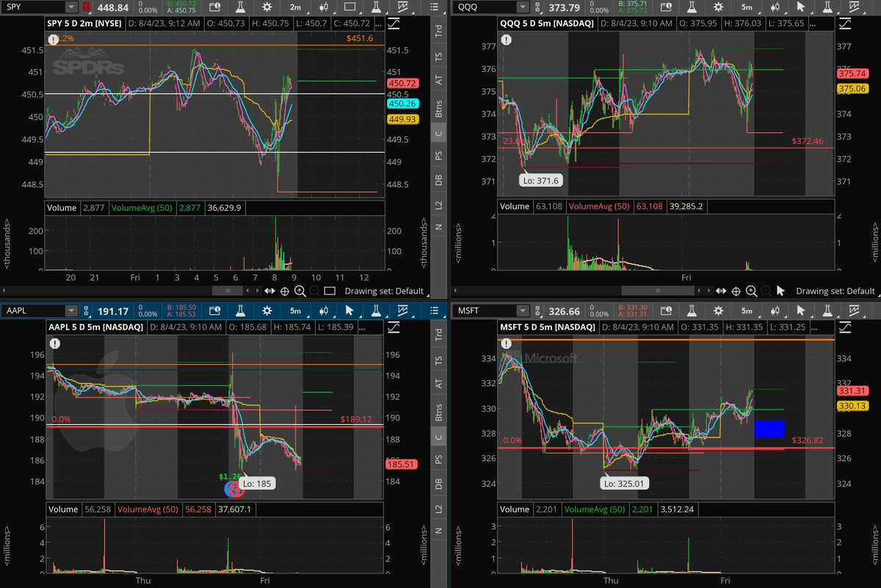The height and width of the screenshot is (588, 881).
Task: Click the red link-color icon beside SPY
Action: [x=87, y=7]
